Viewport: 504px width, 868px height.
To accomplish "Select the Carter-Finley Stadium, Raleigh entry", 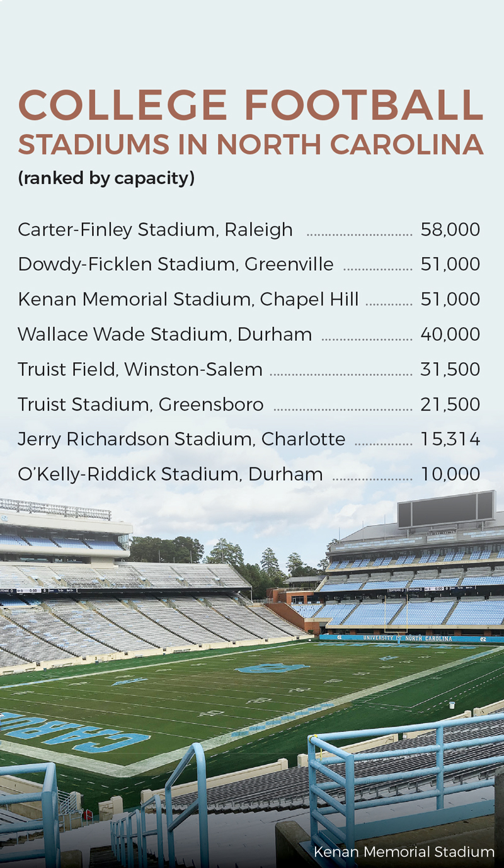I will [249, 230].
